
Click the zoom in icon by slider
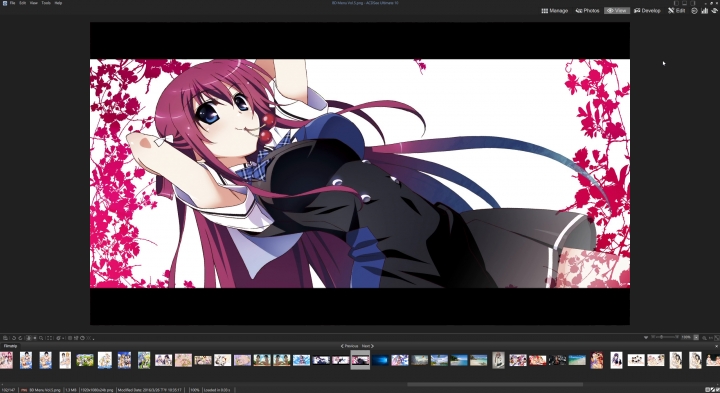pos(677,337)
